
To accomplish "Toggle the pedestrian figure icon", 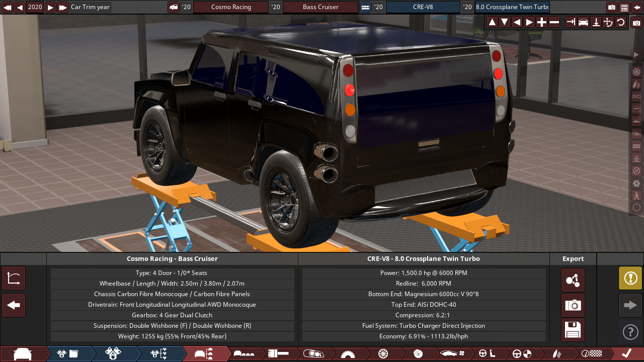I will [x=636, y=195].
